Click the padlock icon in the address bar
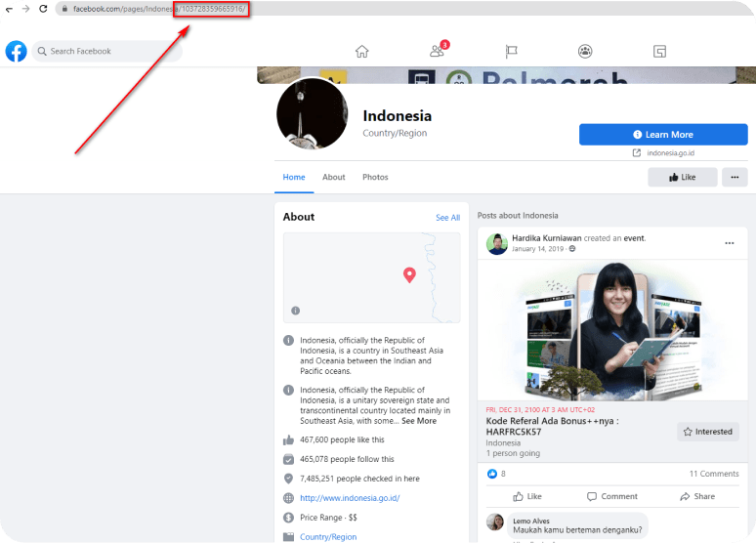756x543 pixels. coord(64,9)
